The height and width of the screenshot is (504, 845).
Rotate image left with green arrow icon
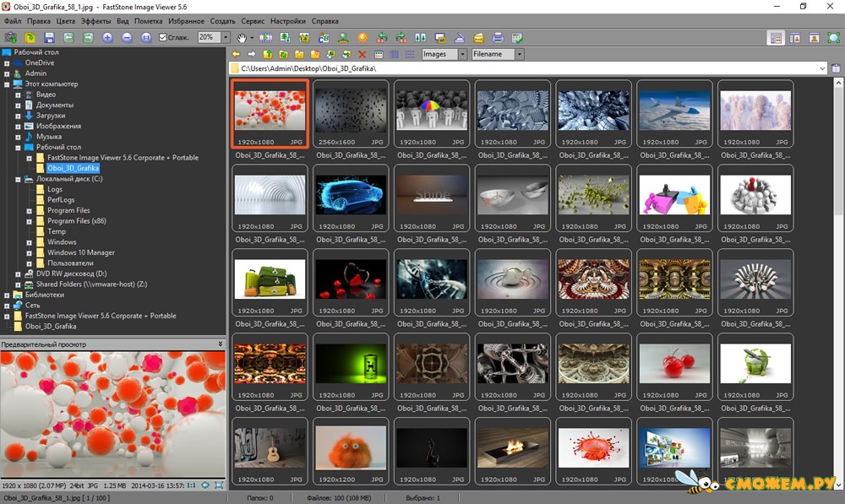tap(382, 38)
